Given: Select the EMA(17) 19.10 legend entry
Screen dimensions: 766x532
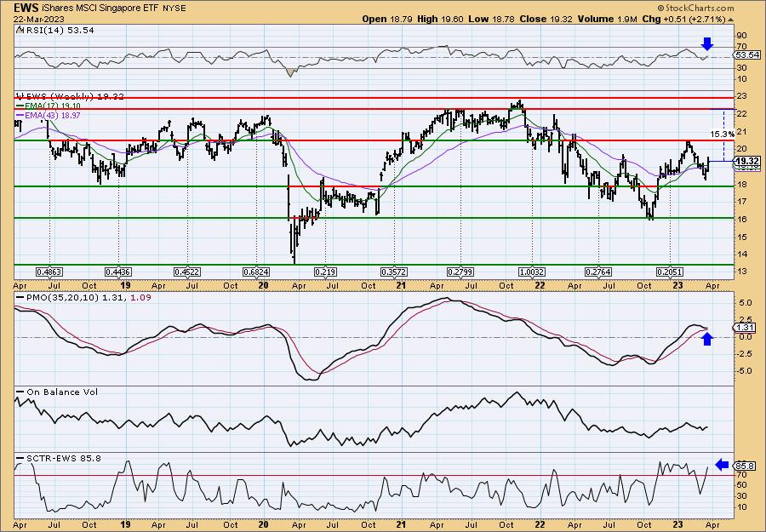Looking at the screenshot, I should pyautogui.click(x=49, y=106).
